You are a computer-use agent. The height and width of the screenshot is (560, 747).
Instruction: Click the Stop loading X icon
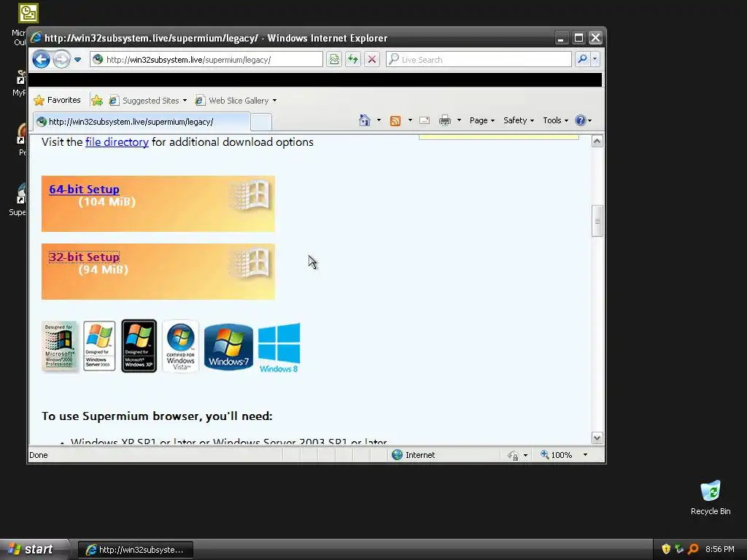pos(372,60)
